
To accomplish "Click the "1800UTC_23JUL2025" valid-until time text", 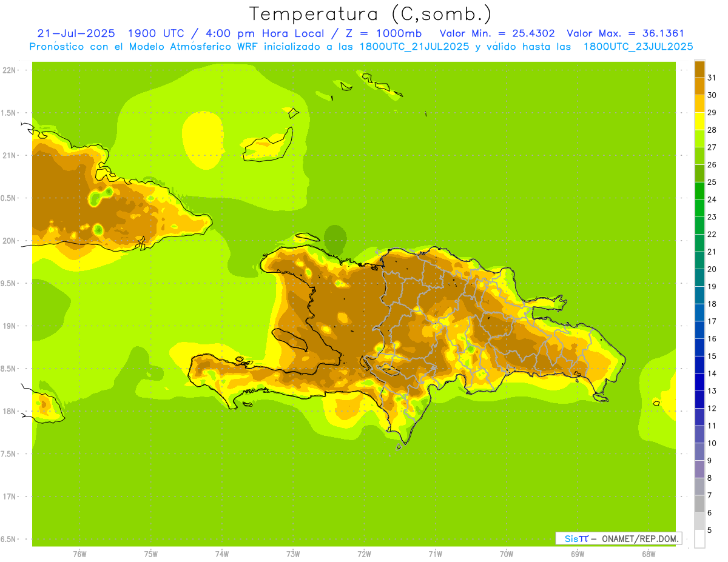I will (x=638, y=47).
